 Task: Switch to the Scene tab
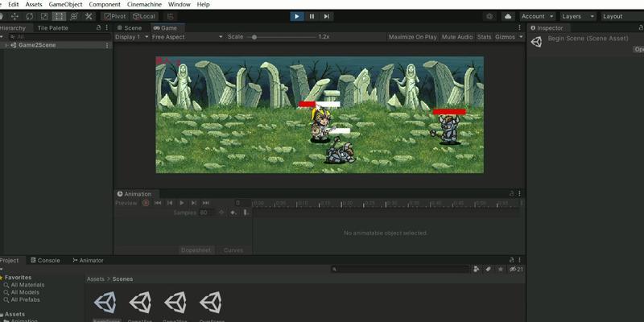click(x=130, y=28)
